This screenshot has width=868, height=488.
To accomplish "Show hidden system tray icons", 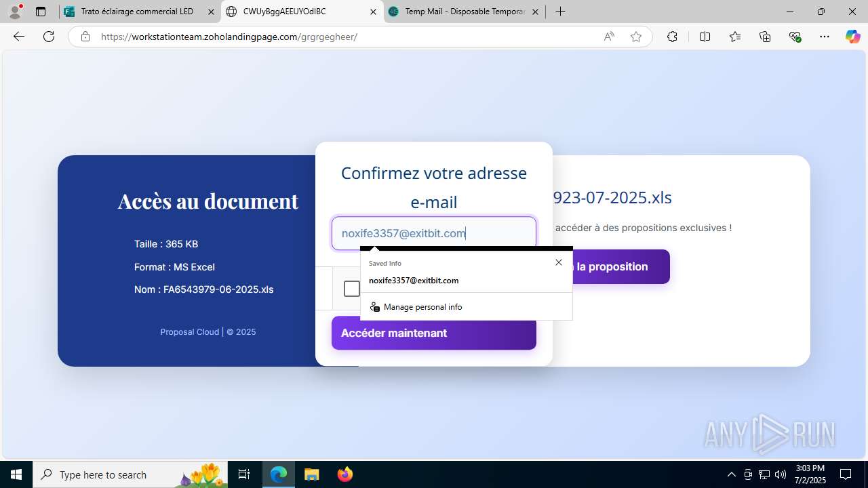I will [731, 474].
